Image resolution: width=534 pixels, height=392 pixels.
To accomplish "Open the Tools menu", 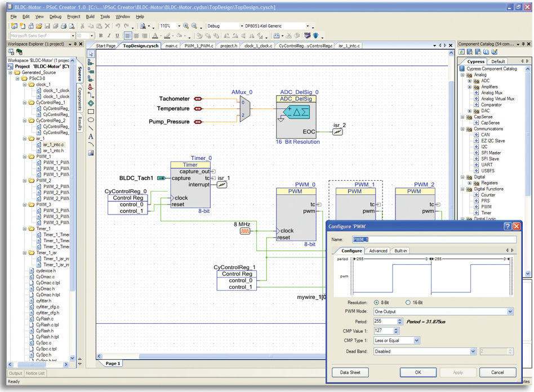I will tap(105, 16).
